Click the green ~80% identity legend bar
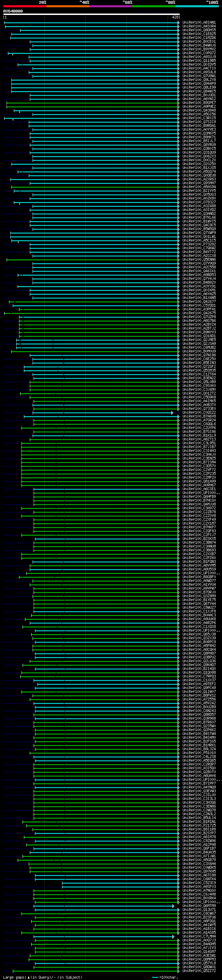This screenshot has width=222, height=980. pos(154,6)
